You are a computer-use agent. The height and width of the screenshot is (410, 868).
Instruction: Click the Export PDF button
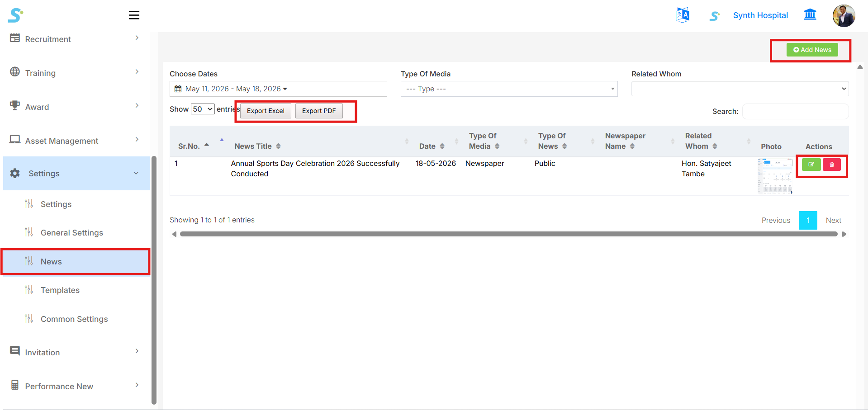[319, 111]
